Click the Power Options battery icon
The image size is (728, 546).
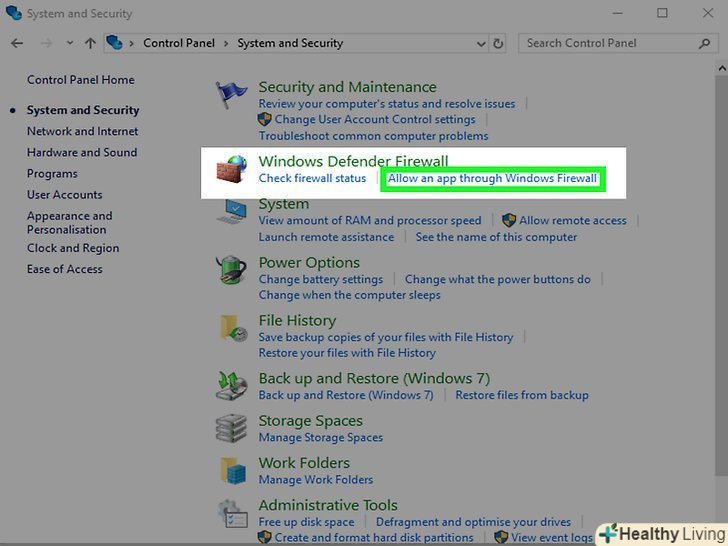coord(231,269)
